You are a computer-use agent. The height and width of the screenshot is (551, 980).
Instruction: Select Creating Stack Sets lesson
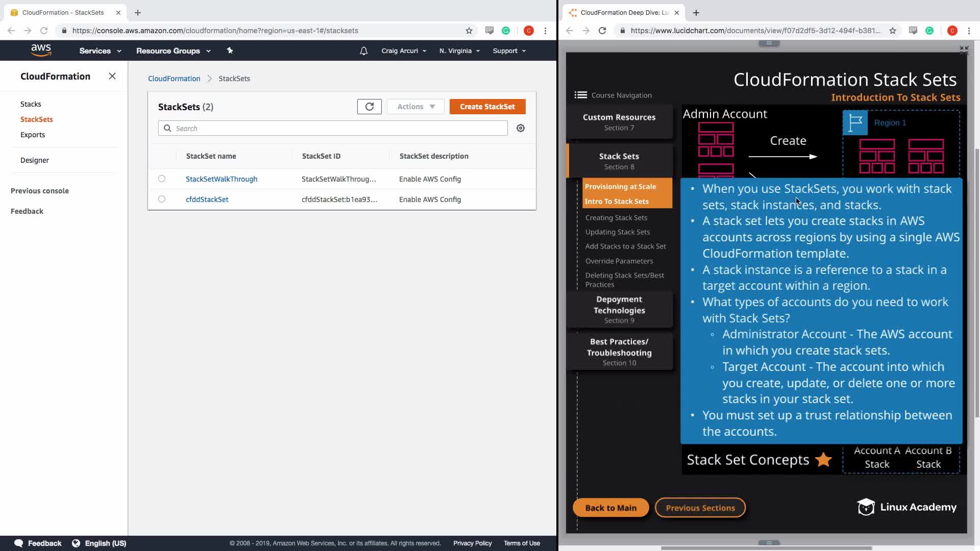616,218
